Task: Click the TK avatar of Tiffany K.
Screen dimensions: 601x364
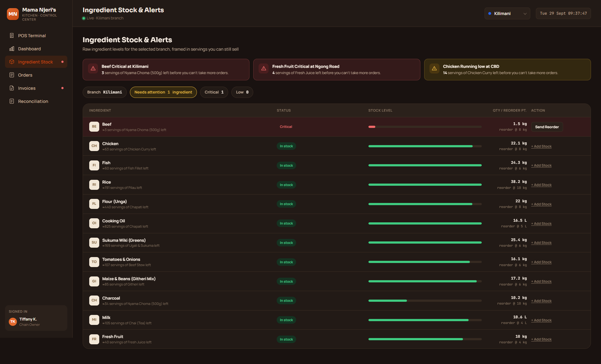Action: tap(13, 321)
